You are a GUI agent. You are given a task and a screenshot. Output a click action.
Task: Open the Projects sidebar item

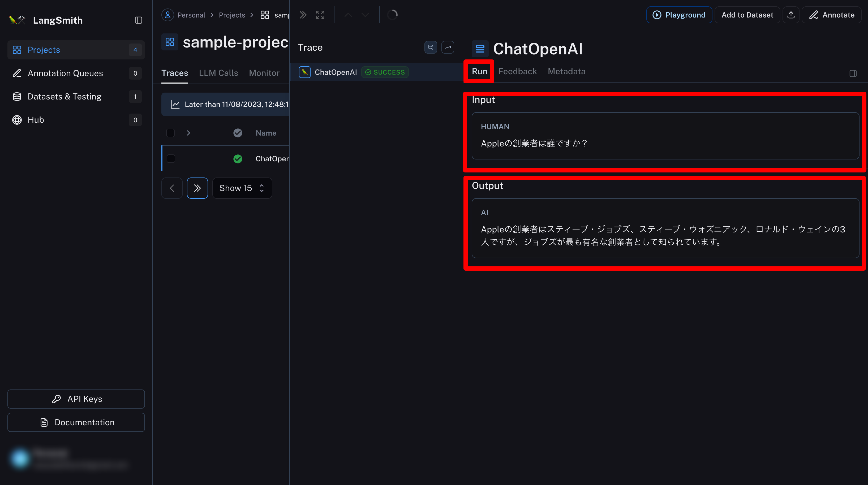point(76,50)
